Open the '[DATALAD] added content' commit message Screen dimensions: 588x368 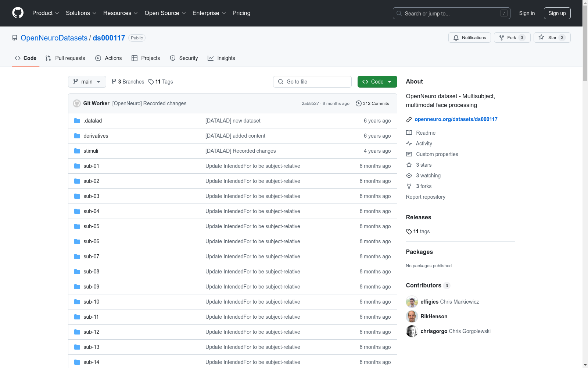pos(235,136)
